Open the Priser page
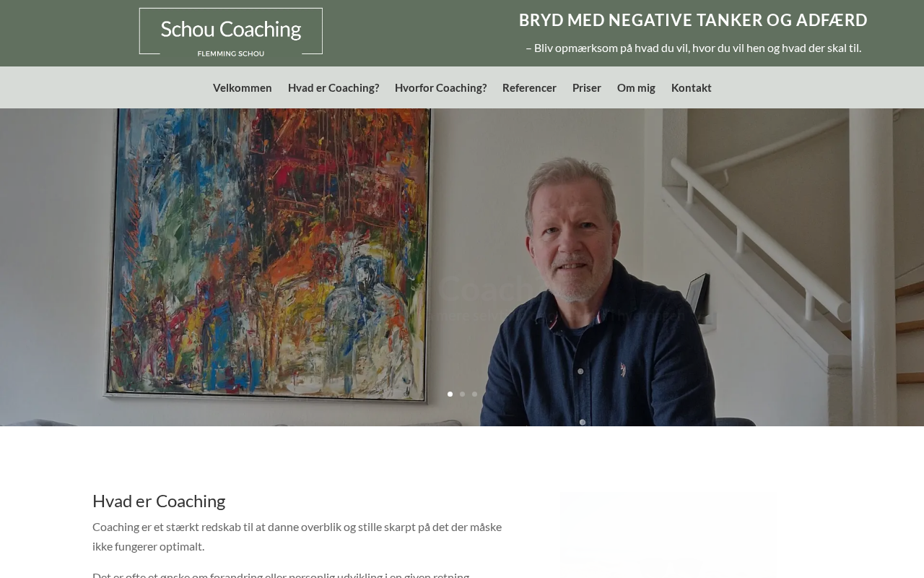 [x=587, y=87]
